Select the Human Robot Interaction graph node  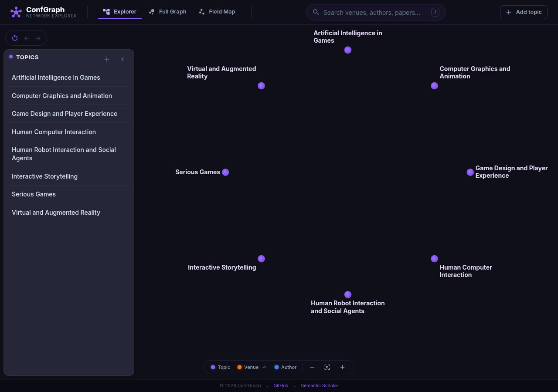(x=348, y=294)
